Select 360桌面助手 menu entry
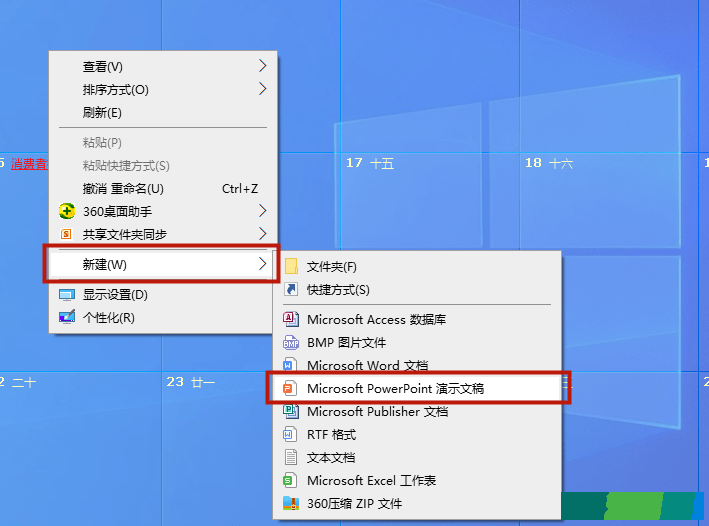 coord(163,211)
